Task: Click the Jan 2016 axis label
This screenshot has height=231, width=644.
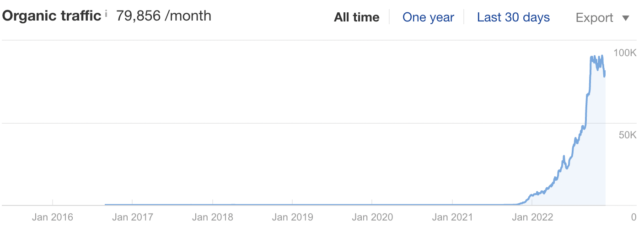Action: [x=53, y=217]
